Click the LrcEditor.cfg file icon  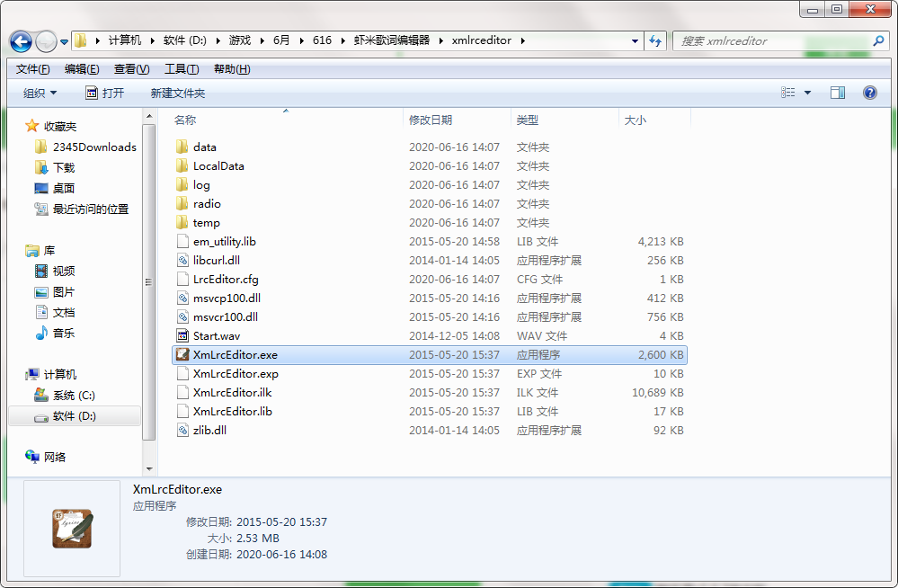(182, 280)
